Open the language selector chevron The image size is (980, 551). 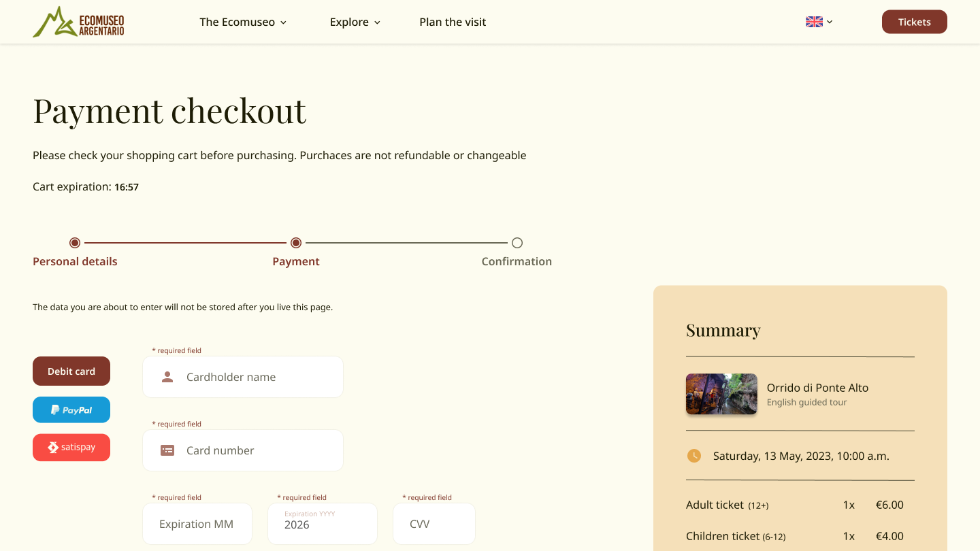click(830, 22)
